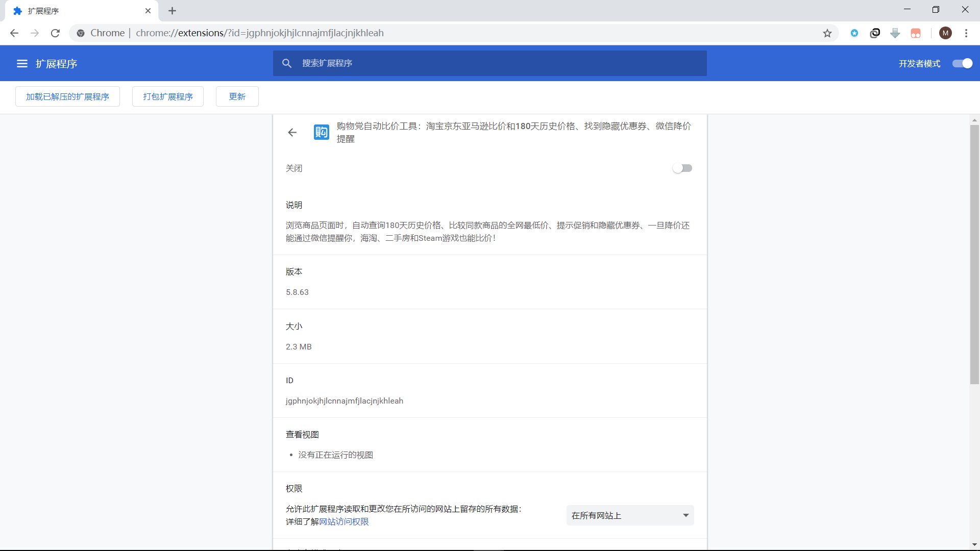Enable the extension with 关闭 toggle
Image resolution: width=980 pixels, height=551 pixels.
(x=682, y=168)
